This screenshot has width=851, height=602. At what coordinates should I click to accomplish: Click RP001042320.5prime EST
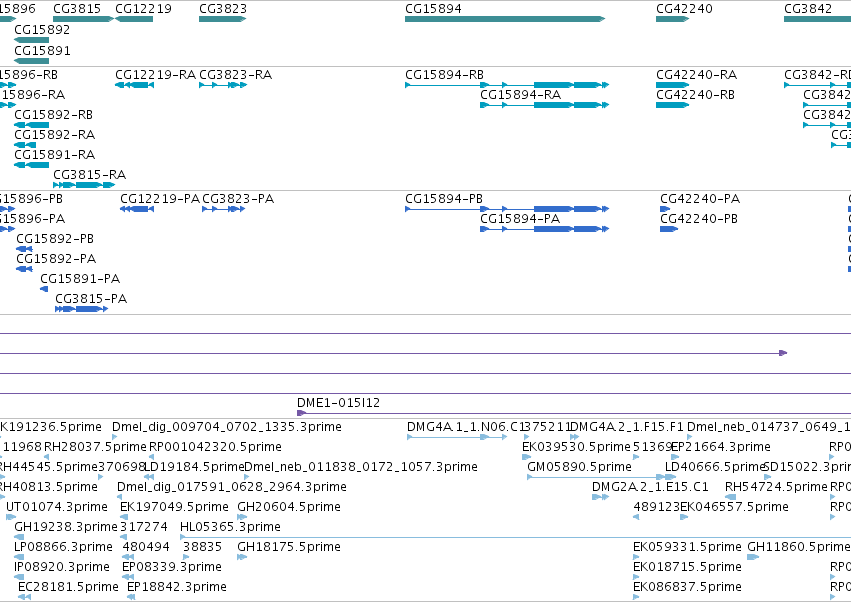(x=153, y=457)
